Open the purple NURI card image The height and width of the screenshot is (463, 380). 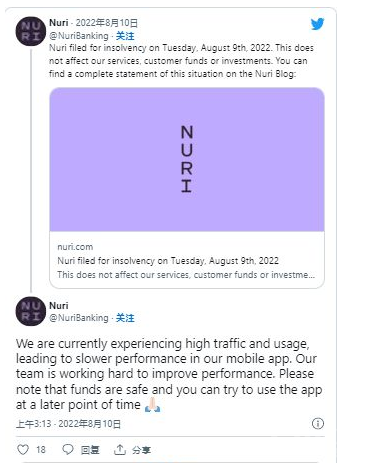point(187,159)
